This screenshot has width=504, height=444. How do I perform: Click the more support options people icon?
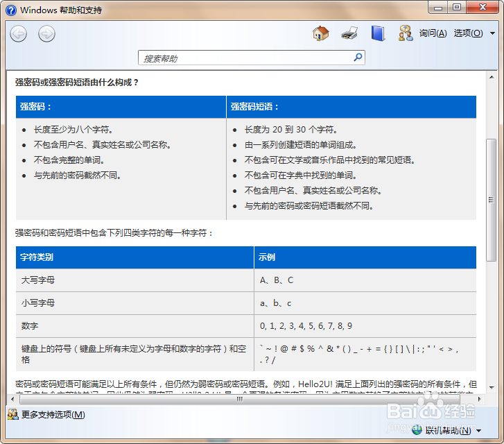coord(13,414)
